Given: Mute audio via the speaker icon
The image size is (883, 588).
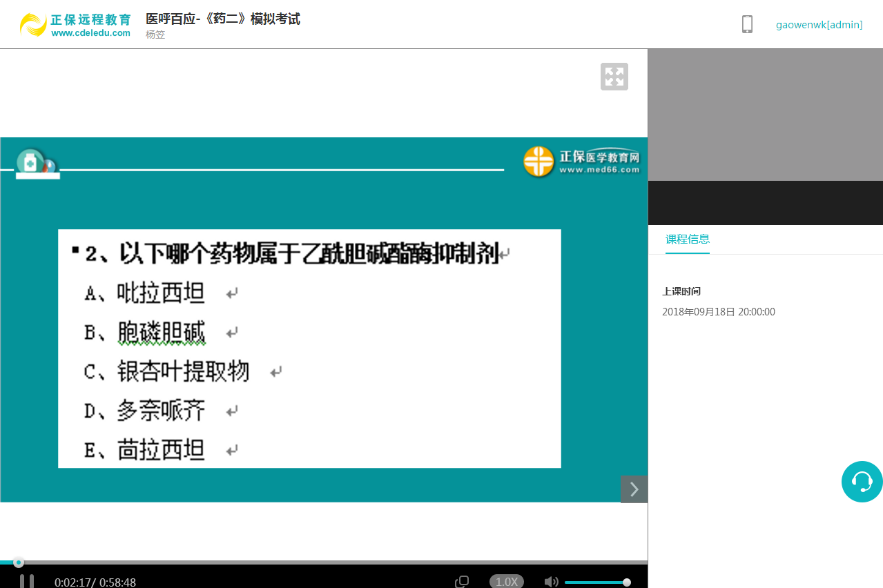Looking at the screenshot, I should point(551,581).
